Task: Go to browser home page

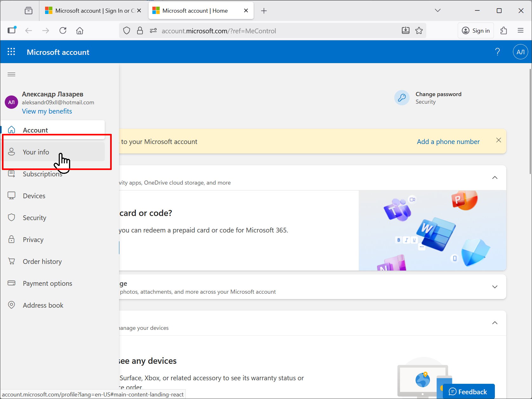Action: 80,31
